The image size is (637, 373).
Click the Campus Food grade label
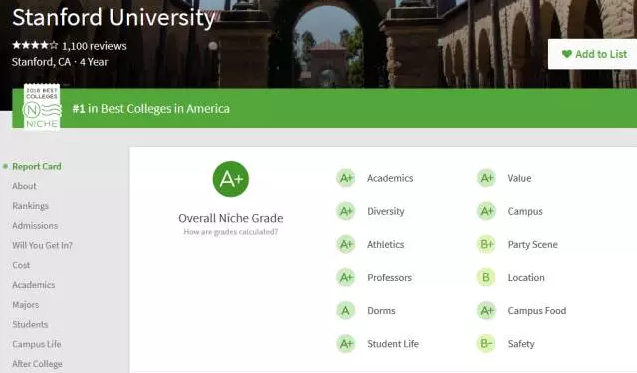[537, 311]
